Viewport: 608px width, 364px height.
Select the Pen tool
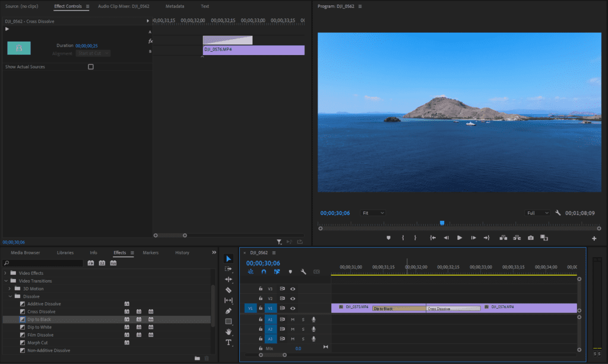pyautogui.click(x=229, y=311)
